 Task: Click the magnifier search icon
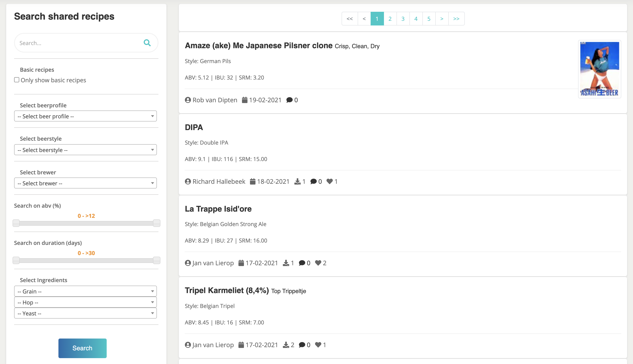tap(147, 43)
